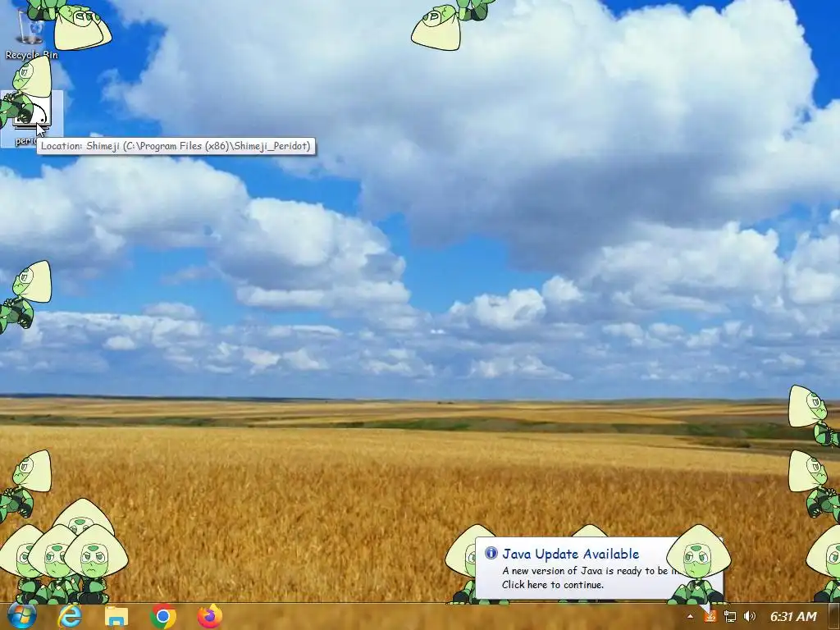Open the Windows Start menu
The image size is (840, 630).
(x=22, y=616)
